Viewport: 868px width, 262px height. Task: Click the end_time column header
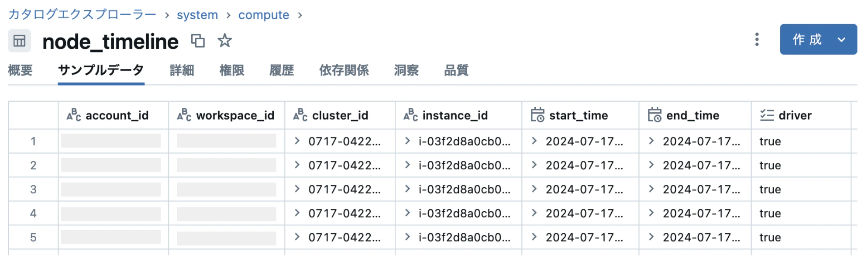tap(695, 115)
